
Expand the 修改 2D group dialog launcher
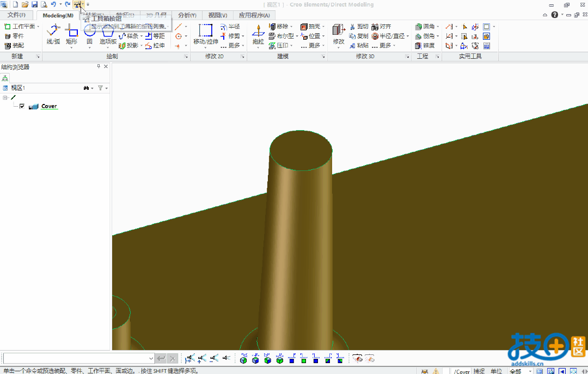(x=243, y=57)
